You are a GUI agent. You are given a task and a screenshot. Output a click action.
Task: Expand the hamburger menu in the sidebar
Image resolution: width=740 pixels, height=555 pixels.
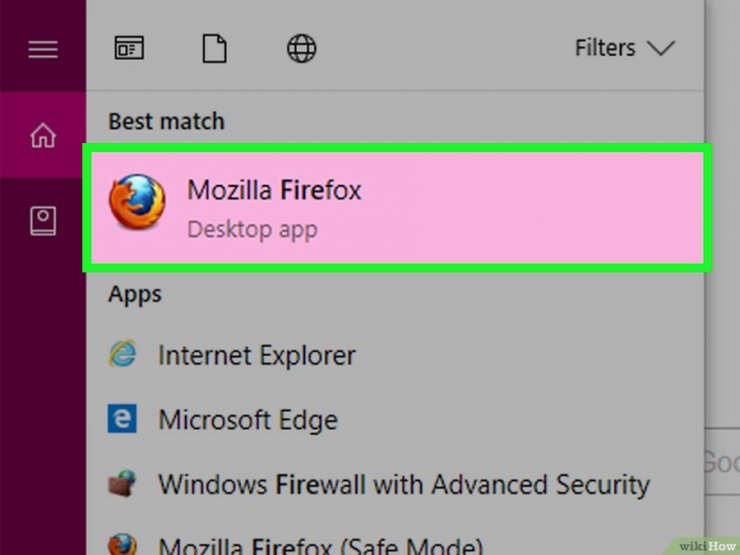pos(43,48)
